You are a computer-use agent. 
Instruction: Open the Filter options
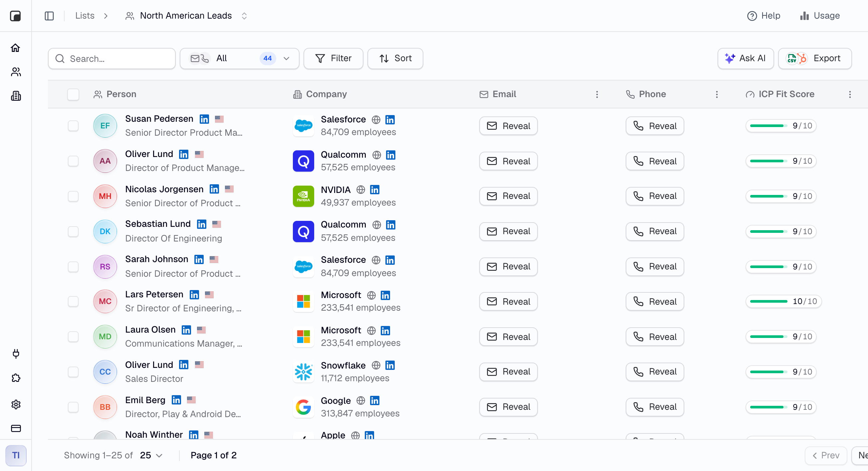click(333, 59)
